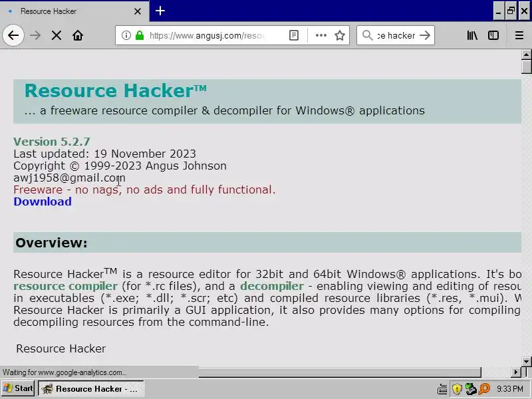
Task: Submit search with the arrow button
Action: click(x=425, y=35)
